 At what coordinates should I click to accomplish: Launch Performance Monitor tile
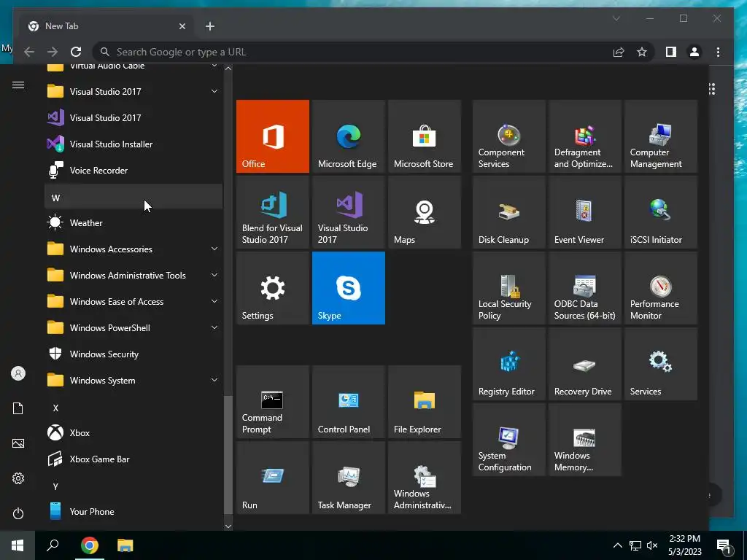tap(661, 288)
